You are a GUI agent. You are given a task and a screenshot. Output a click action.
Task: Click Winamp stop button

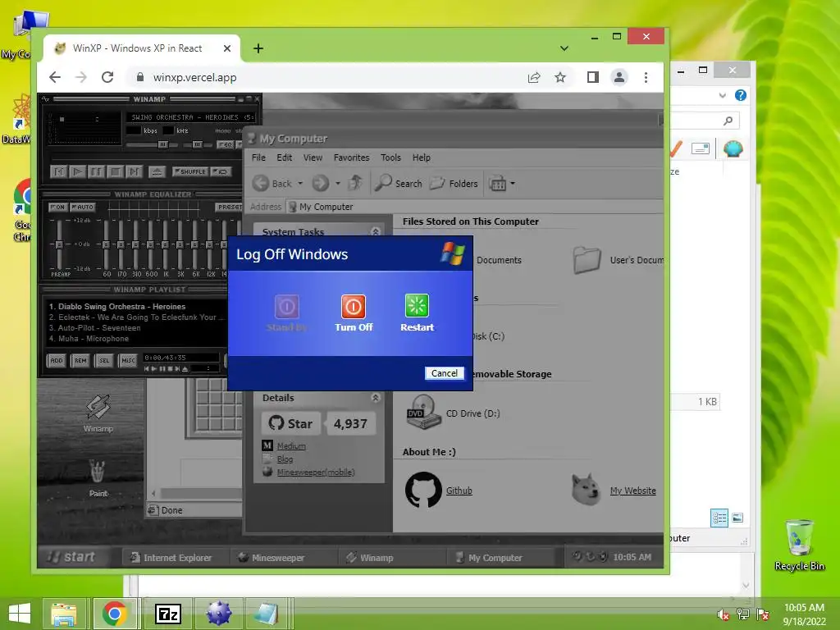(115, 171)
